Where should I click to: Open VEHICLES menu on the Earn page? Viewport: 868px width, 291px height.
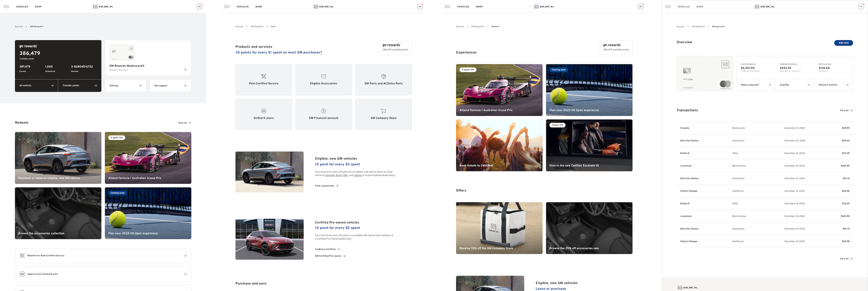pyautogui.click(x=242, y=7)
